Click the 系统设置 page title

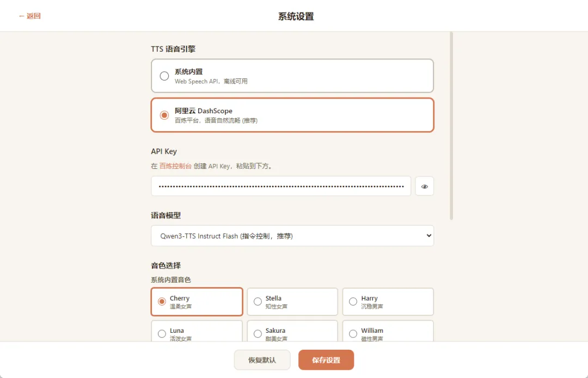[x=296, y=16]
